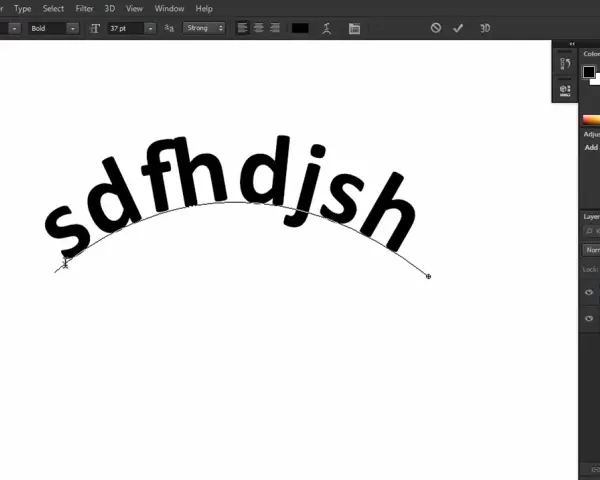Switch to the Adjustments panel tab

tap(592, 134)
